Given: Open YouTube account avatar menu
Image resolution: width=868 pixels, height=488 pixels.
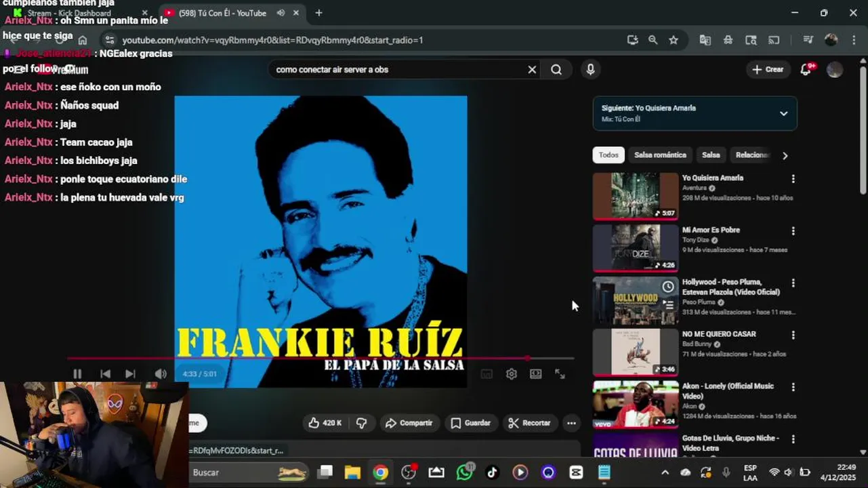Looking at the screenshot, I should point(835,69).
